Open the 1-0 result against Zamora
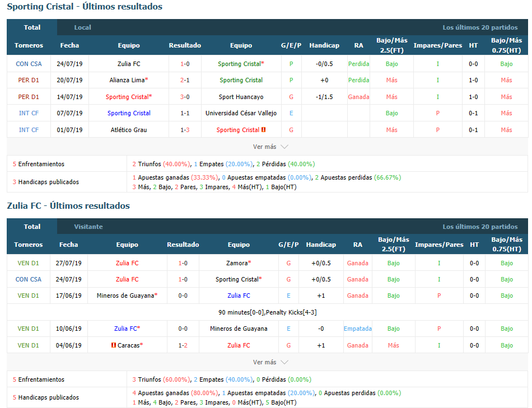This screenshot has width=532, height=408. (183, 263)
